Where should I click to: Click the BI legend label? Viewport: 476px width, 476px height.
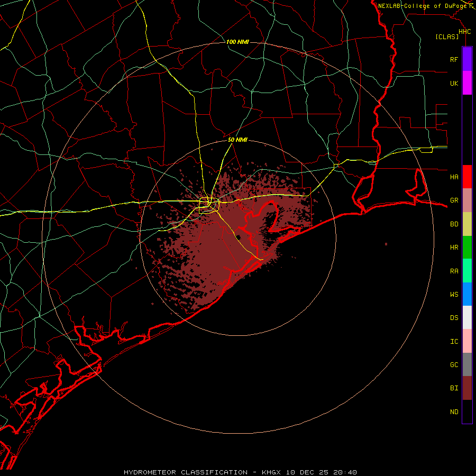(x=454, y=388)
